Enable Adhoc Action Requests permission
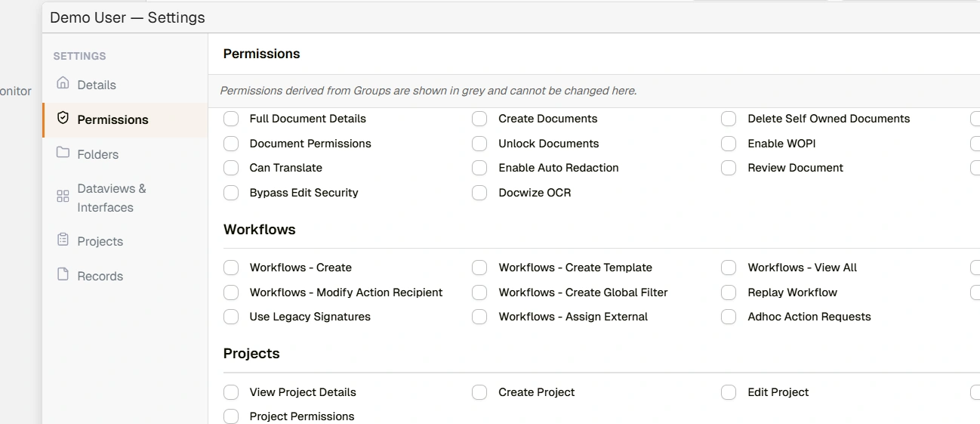The width and height of the screenshot is (980, 424). click(x=729, y=317)
